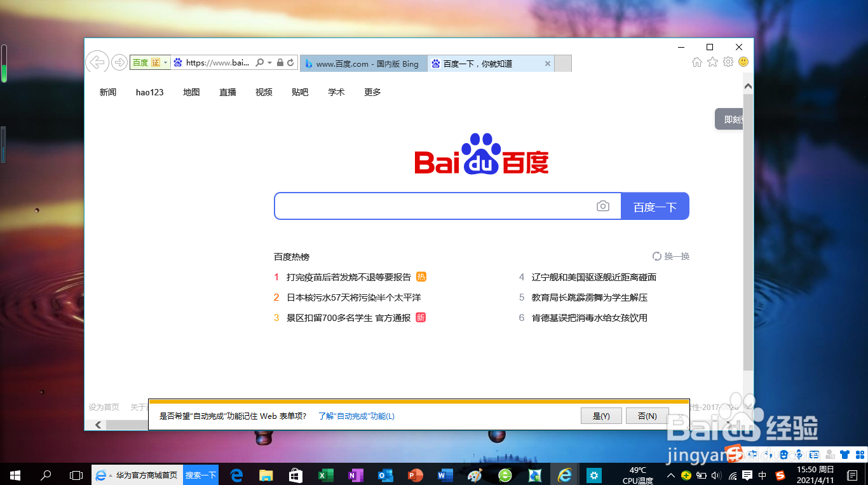The width and height of the screenshot is (868, 485).
Task: Click the smiley feedback icon
Action: click(x=743, y=62)
